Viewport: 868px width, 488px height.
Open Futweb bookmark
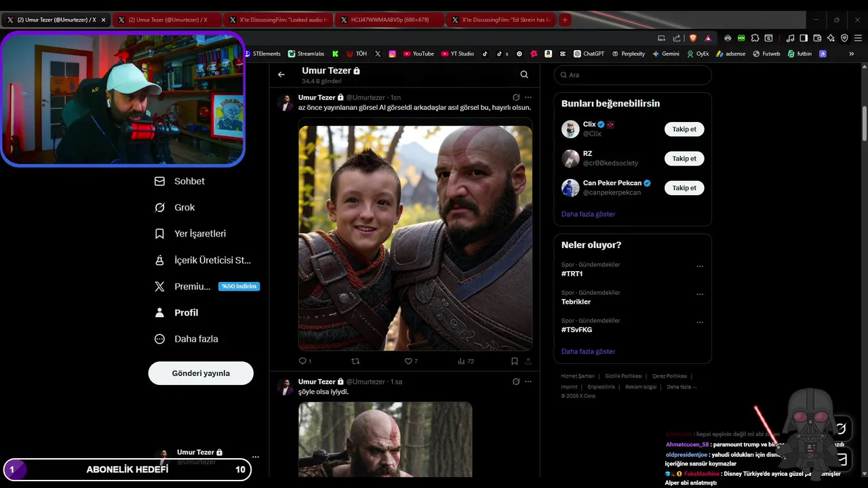pos(766,54)
